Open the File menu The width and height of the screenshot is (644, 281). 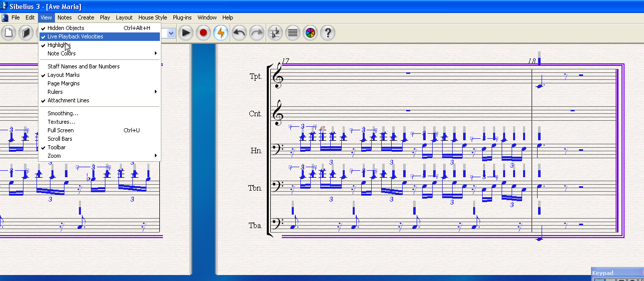tap(15, 17)
